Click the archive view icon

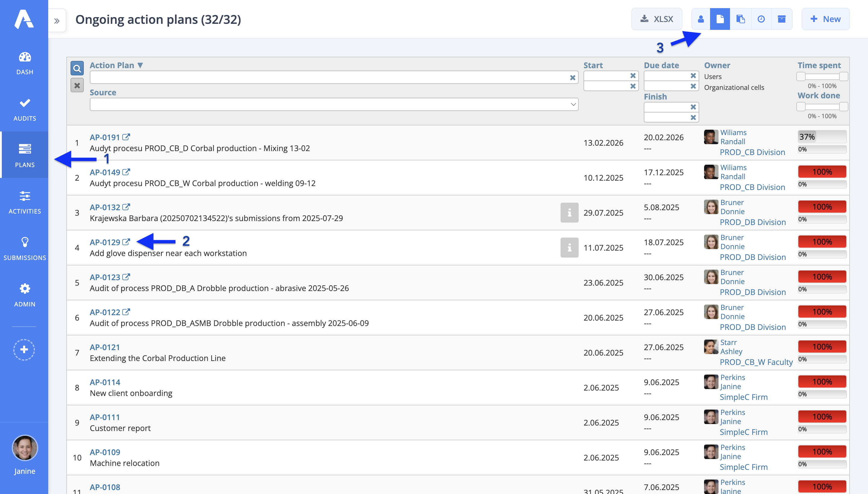(782, 19)
